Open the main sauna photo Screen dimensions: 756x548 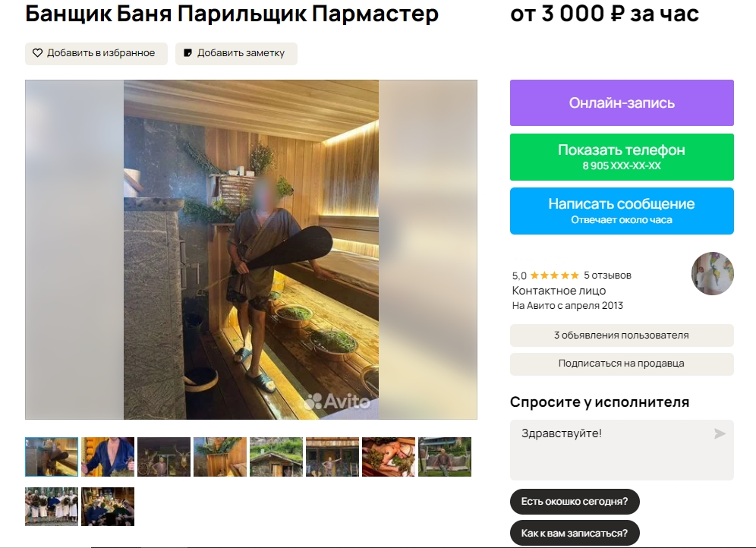click(251, 250)
